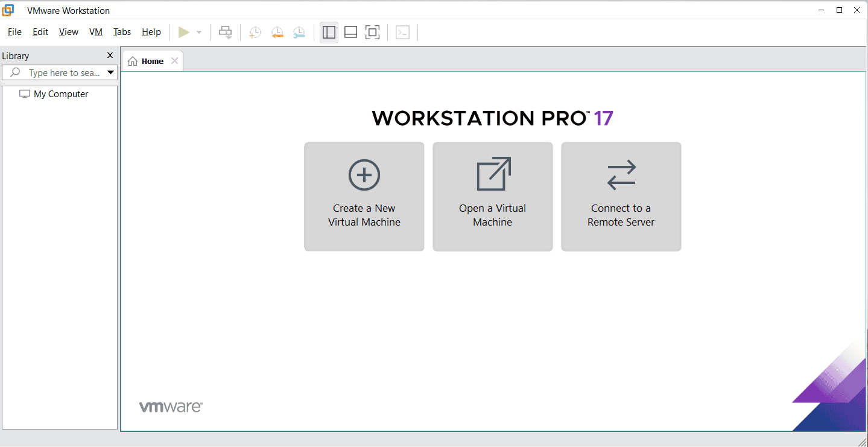Viewport: 868px width, 447px height.
Task: Close the Library panel
Action: [x=110, y=55]
